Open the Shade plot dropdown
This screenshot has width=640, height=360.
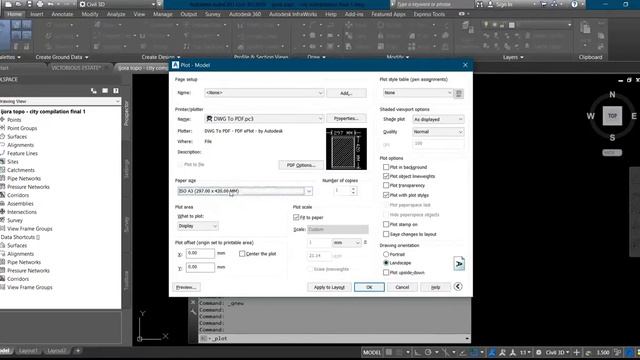pos(438,119)
